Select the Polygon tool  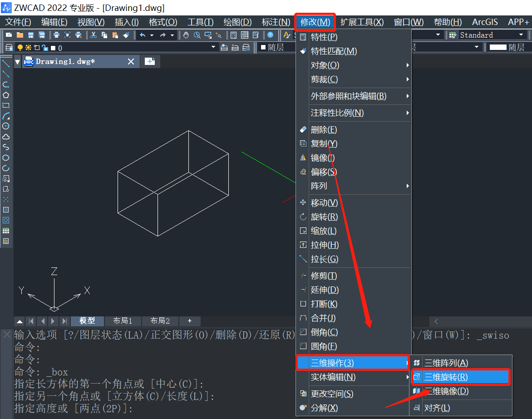tap(6, 95)
